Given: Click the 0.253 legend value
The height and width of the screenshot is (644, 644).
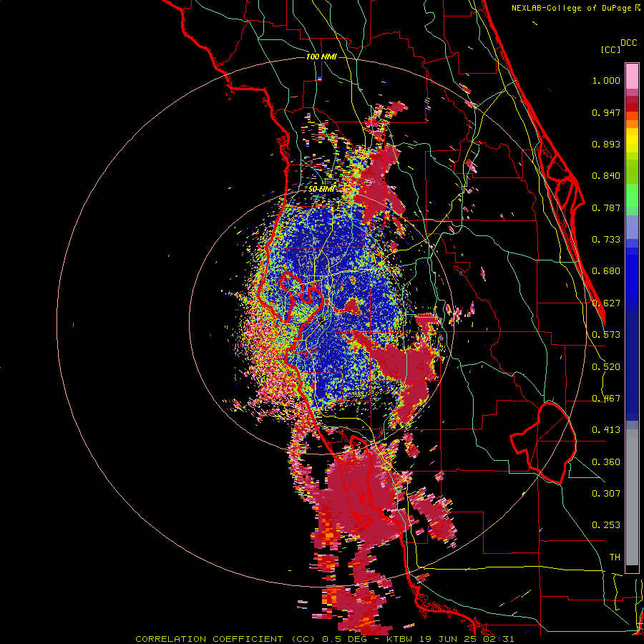Looking at the screenshot, I should 606,525.
